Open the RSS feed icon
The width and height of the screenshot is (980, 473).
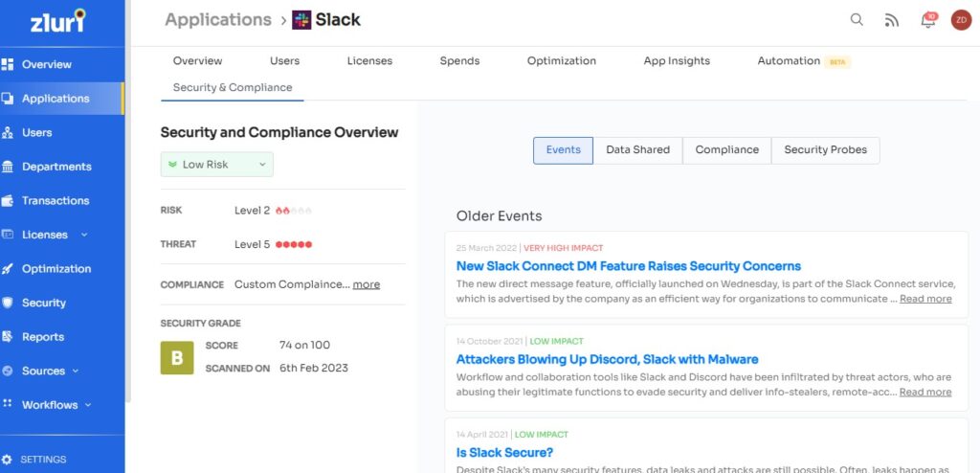(892, 21)
